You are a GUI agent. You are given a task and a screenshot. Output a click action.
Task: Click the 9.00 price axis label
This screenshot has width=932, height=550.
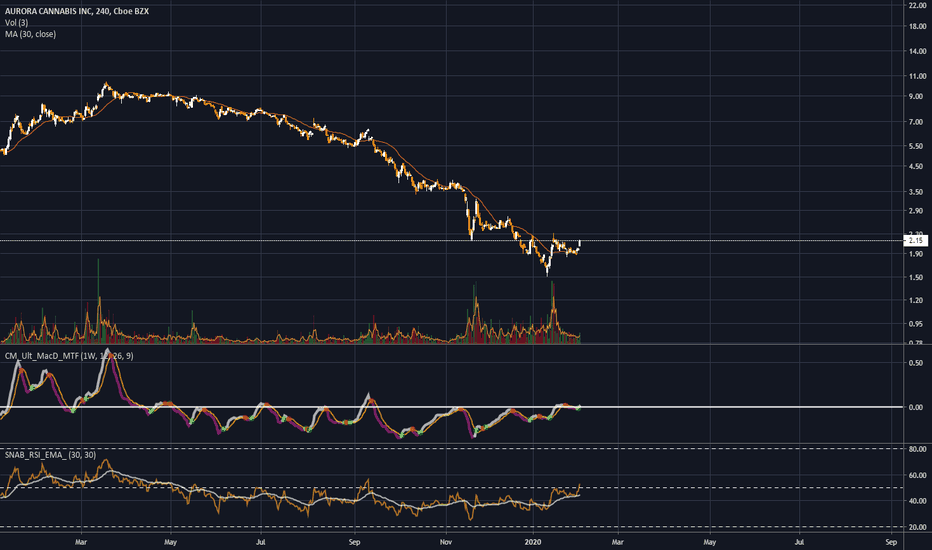point(915,96)
